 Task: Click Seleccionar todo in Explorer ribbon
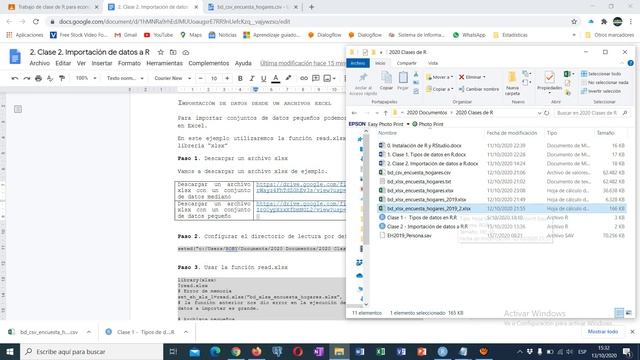tap(601, 74)
